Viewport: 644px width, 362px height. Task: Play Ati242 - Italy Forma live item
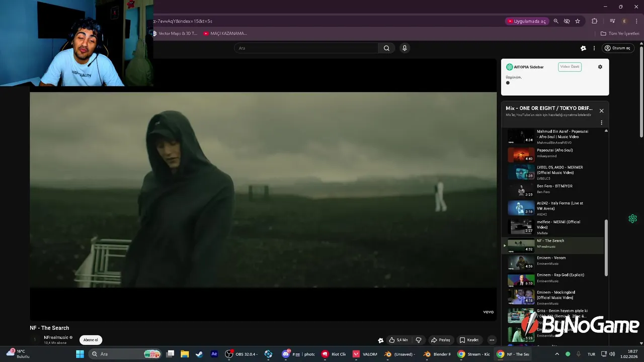[553, 208]
